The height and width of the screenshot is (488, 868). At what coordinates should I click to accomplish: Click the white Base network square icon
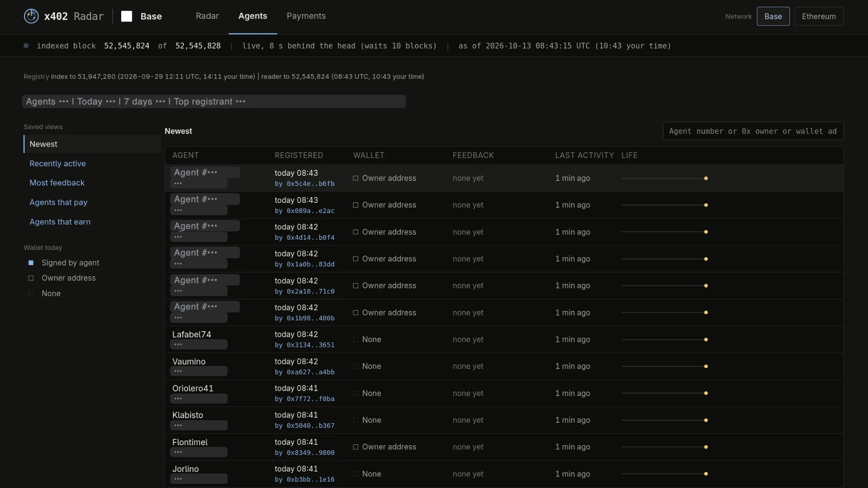126,16
